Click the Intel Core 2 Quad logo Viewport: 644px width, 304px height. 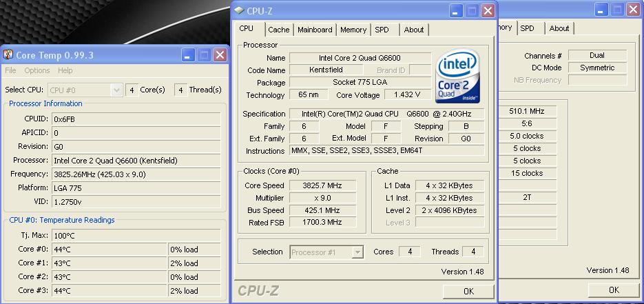(x=459, y=76)
